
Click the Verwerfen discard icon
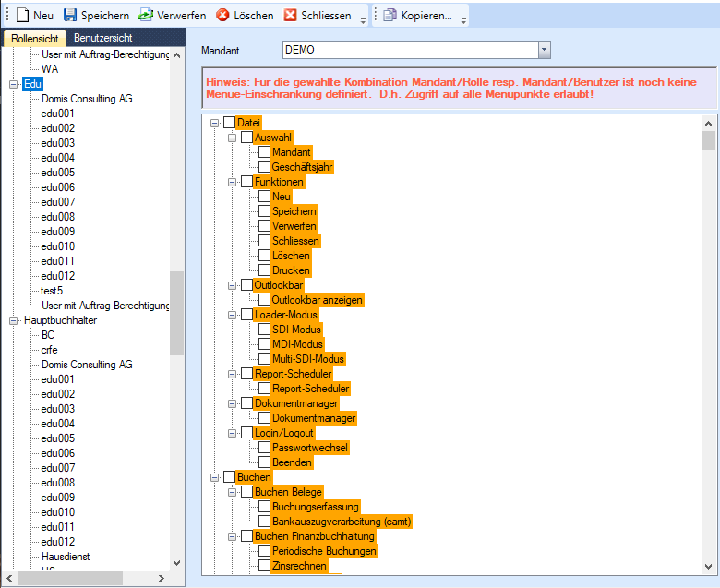[146, 16]
